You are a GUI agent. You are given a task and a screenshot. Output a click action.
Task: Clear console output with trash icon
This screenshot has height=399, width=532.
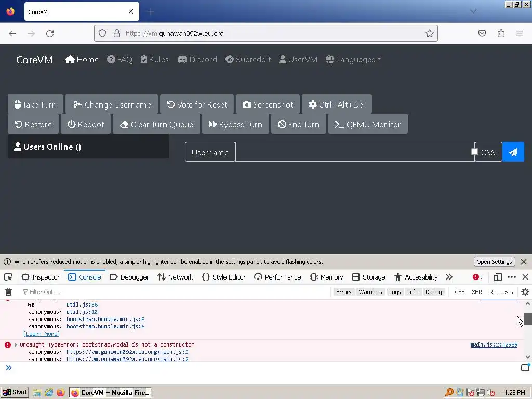pyautogui.click(x=8, y=292)
